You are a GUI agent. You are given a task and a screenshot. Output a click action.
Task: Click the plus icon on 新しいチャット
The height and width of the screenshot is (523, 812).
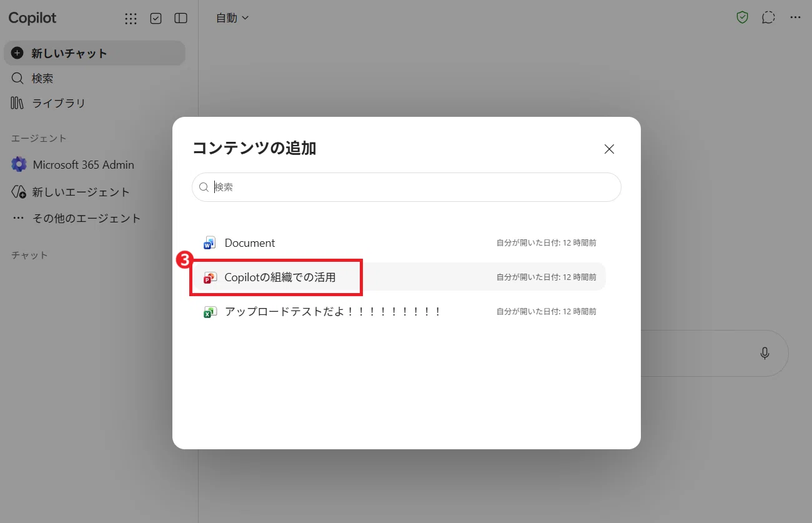tap(17, 53)
